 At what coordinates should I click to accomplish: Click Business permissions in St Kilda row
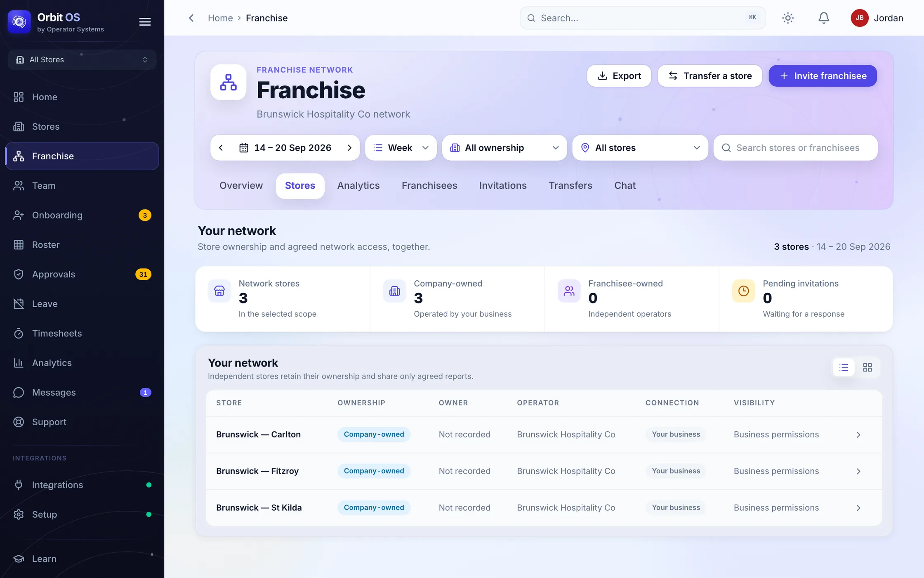776,508
